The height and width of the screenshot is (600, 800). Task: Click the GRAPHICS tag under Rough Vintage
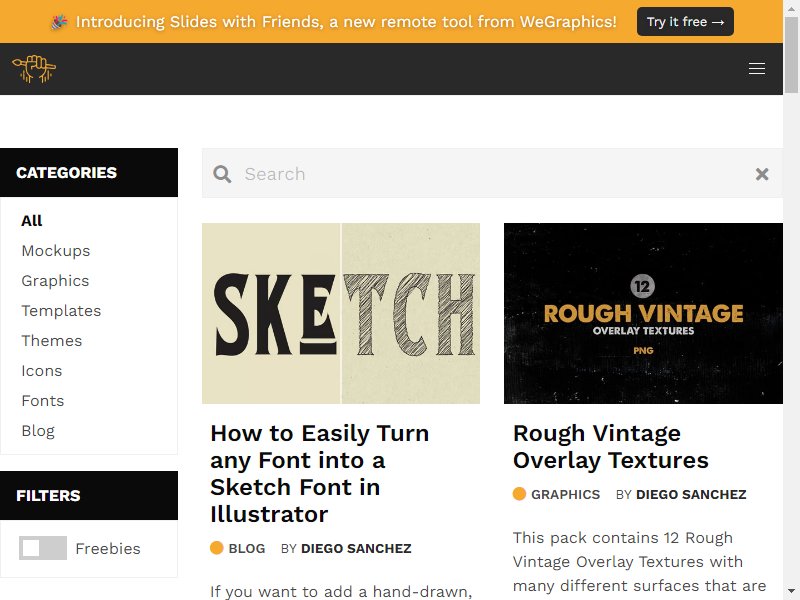point(565,494)
